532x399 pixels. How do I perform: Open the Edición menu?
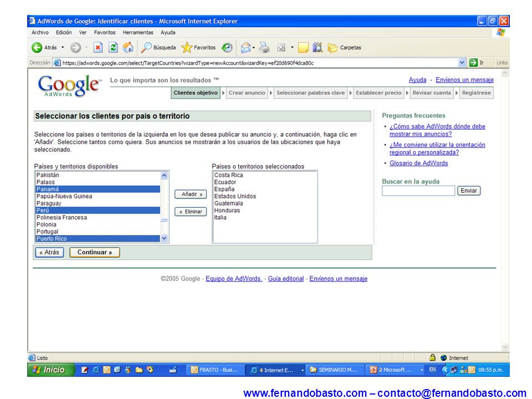coord(64,33)
